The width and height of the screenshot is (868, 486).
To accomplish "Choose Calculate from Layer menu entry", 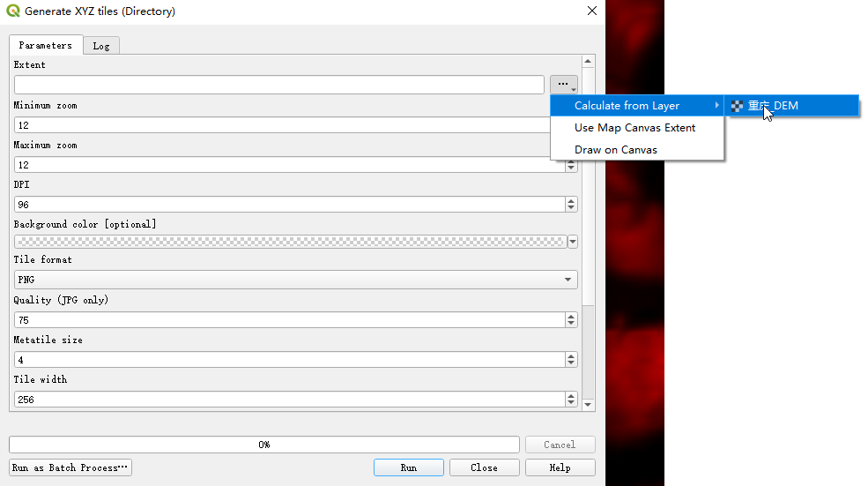I will 636,105.
